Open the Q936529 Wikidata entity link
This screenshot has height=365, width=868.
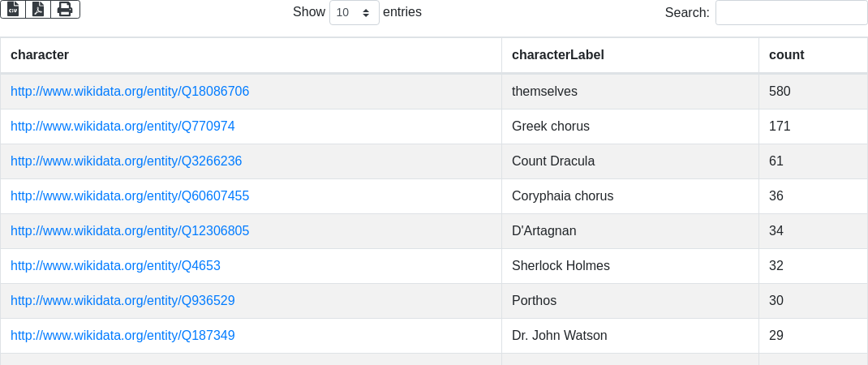pos(122,301)
